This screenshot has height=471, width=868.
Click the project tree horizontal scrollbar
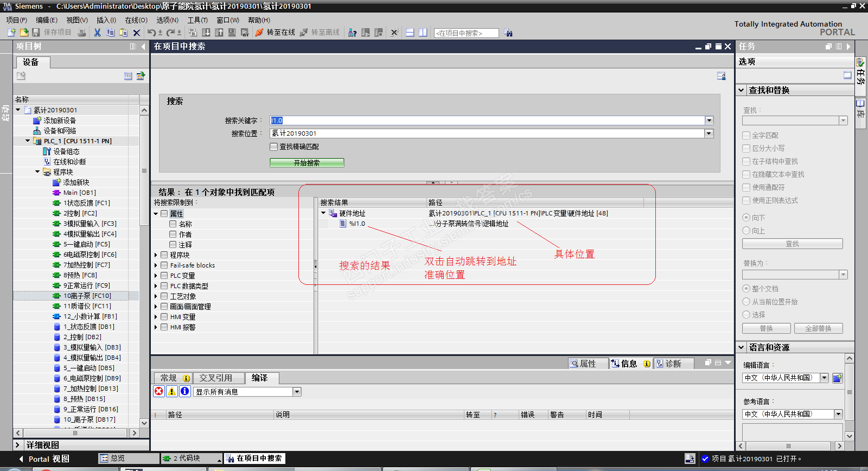click(75, 433)
